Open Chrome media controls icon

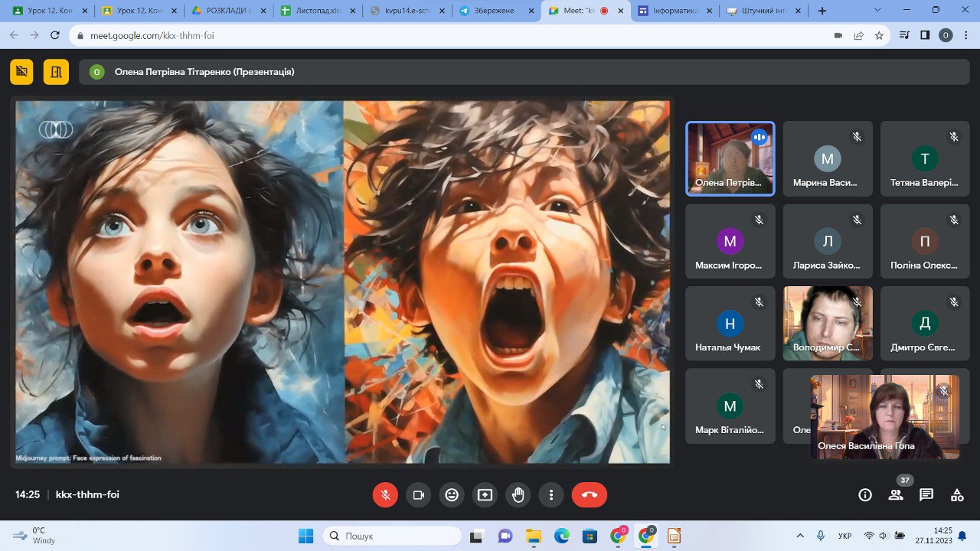click(905, 35)
